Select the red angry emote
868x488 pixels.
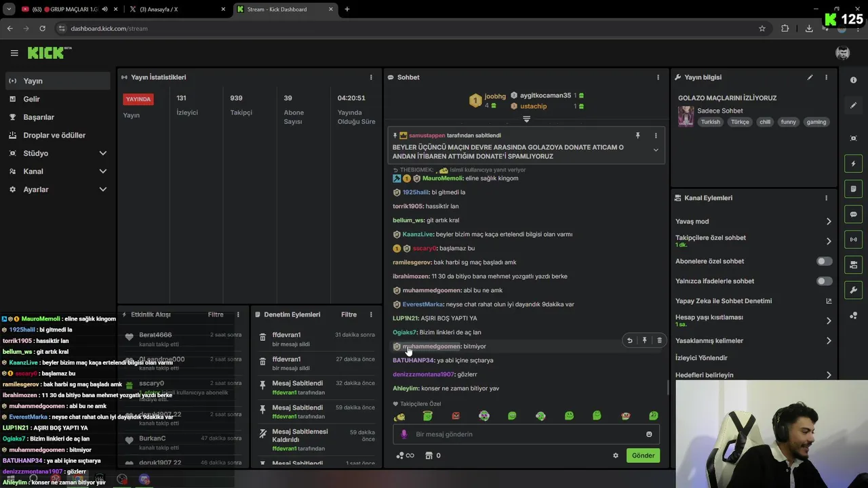[x=456, y=415]
